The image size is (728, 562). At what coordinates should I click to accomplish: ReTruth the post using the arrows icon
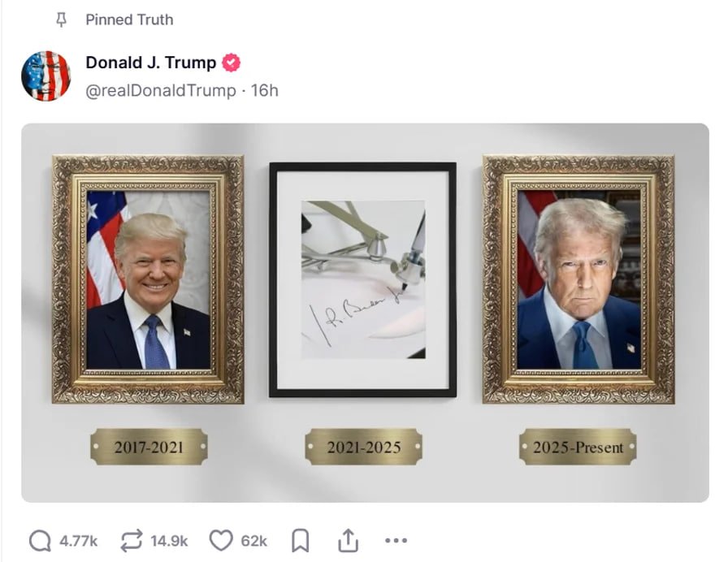coord(132,541)
